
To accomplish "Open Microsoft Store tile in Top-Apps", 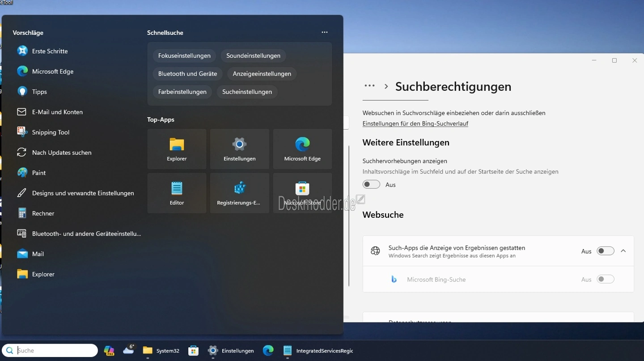I will [x=302, y=193].
